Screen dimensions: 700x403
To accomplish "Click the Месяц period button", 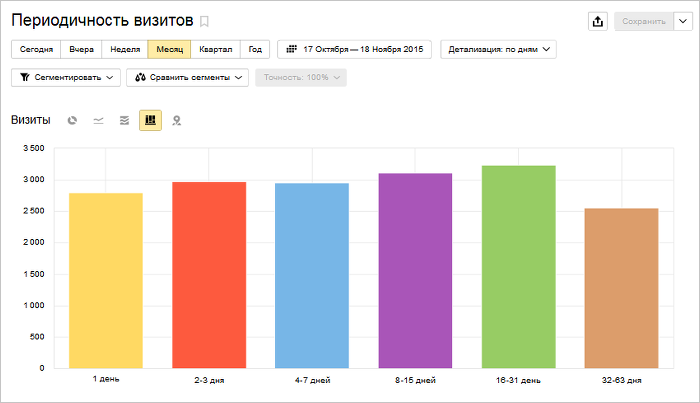I will click(x=170, y=49).
